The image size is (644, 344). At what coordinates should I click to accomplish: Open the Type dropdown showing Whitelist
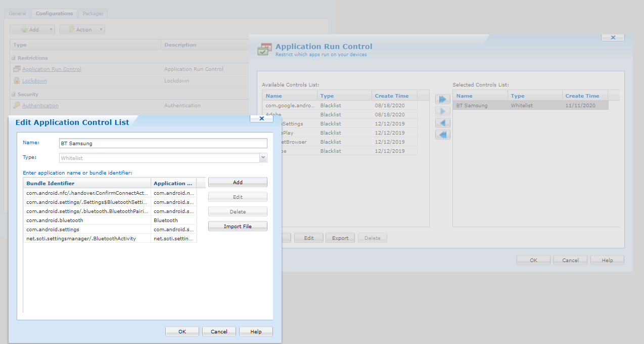click(x=263, y=158)
